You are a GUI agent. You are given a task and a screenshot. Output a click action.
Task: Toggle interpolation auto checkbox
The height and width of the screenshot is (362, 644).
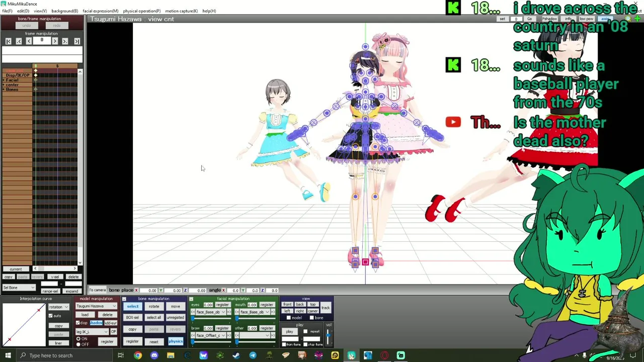51,316
